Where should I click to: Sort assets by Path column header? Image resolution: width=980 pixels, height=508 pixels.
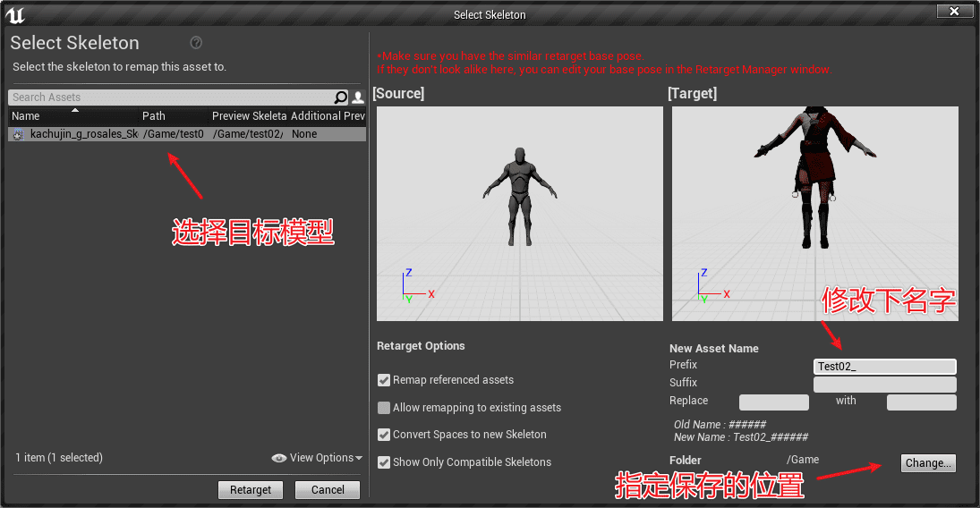[x=154, y=116]
